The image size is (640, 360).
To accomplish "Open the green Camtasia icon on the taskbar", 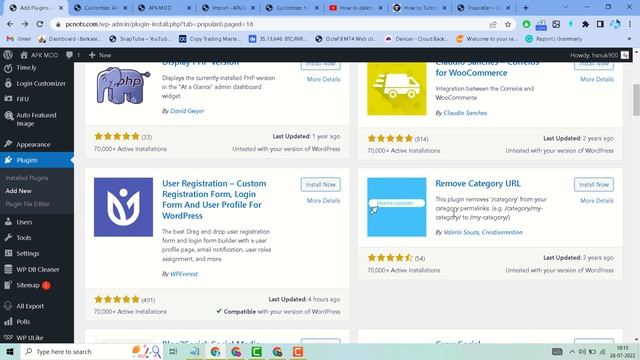I will pyautogui.click(x=257, y=351).
